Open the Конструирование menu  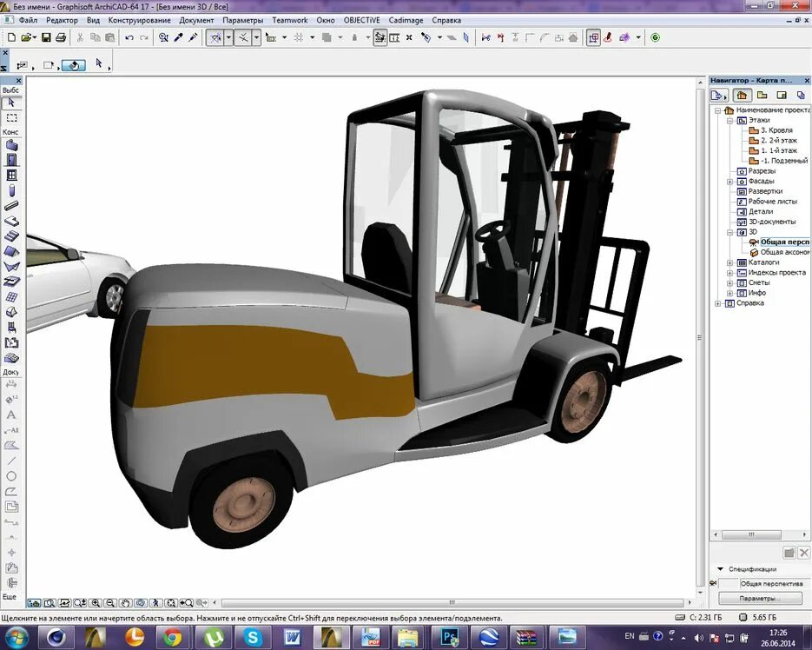click(139, 20)
